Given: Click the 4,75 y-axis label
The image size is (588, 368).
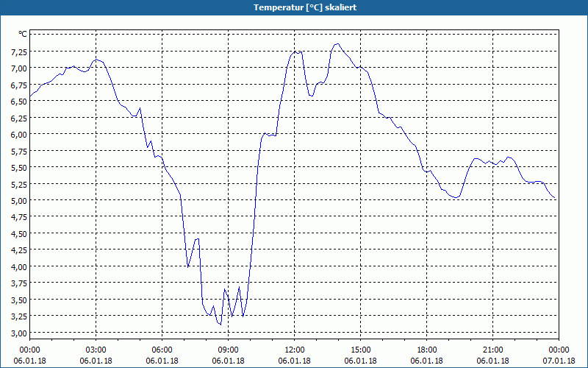Looking at the screenshot, I should (19, 217).
